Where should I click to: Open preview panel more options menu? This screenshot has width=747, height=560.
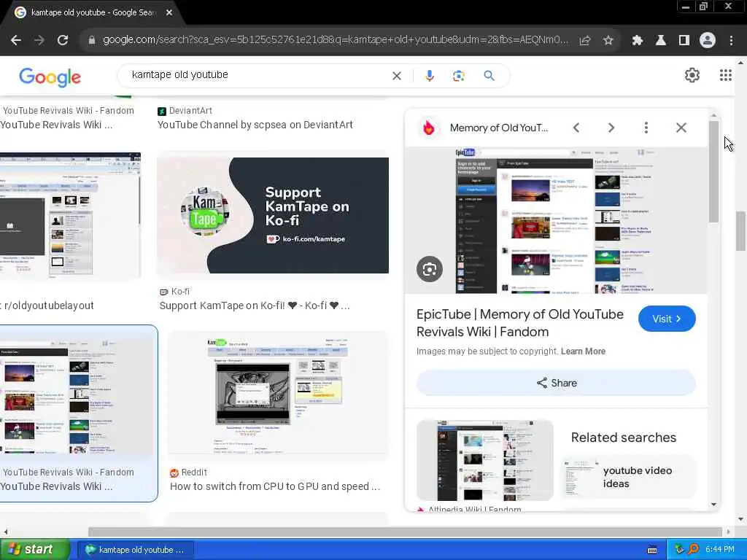tap(646, 128)
